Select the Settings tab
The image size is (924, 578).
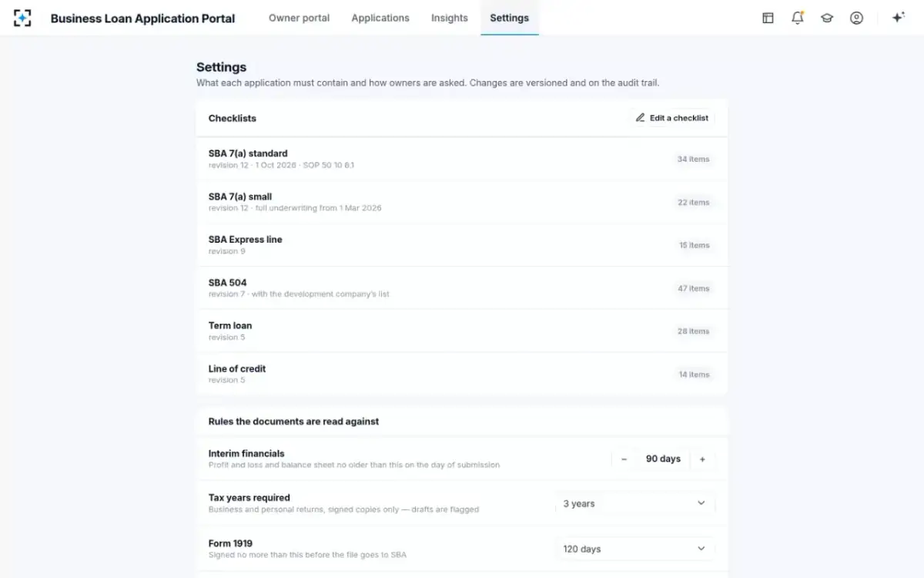point(510,18)
